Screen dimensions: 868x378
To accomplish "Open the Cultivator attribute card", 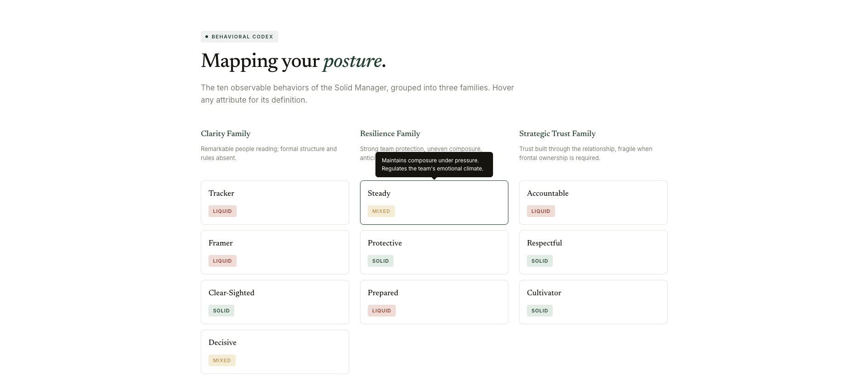I will pos(593,302).
